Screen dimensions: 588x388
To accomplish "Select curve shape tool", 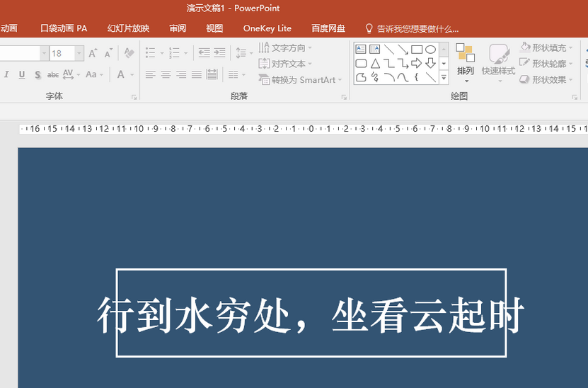I will (x=403, y=77).
